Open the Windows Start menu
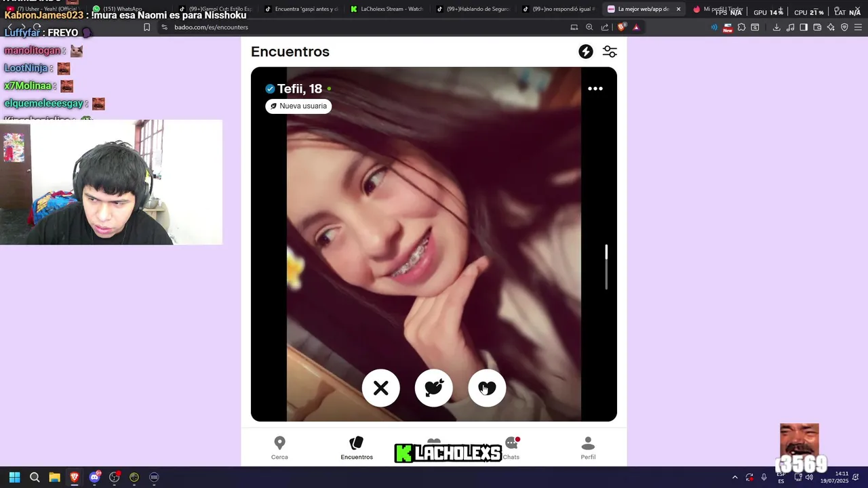Image resolution: width=868 pixels, height=488 pixels. point(14,477)
